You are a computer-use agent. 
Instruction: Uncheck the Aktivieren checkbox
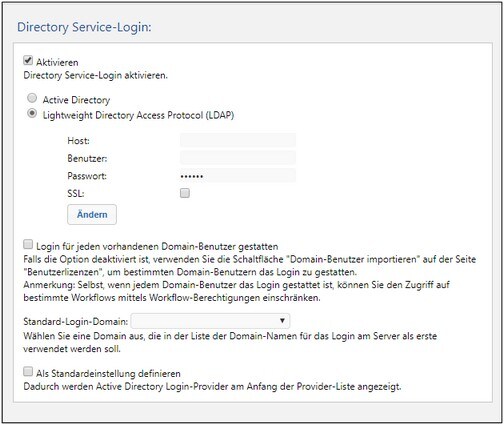[28, 61]
